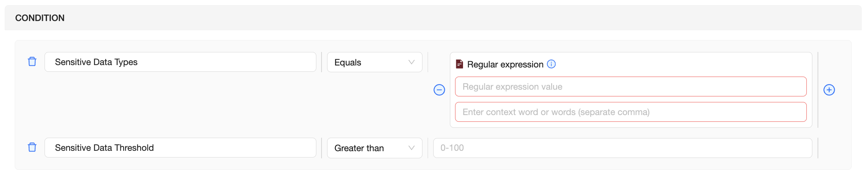This screenshot has width=868, height=173.
Task: Click the Equals text in operator selector
Action: click(x=348, y=62)
